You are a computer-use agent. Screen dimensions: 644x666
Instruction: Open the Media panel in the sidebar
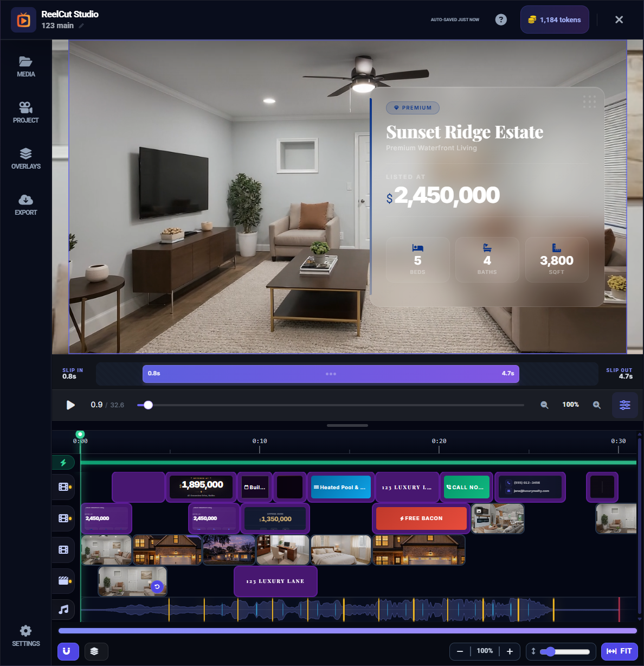coord(25,66)
